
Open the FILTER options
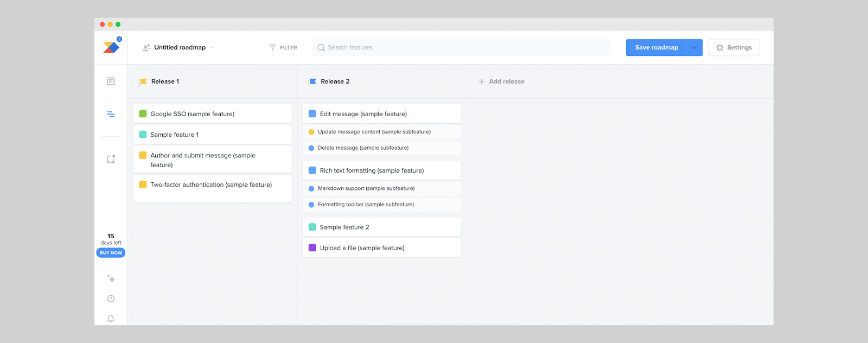tap(283, 48)
